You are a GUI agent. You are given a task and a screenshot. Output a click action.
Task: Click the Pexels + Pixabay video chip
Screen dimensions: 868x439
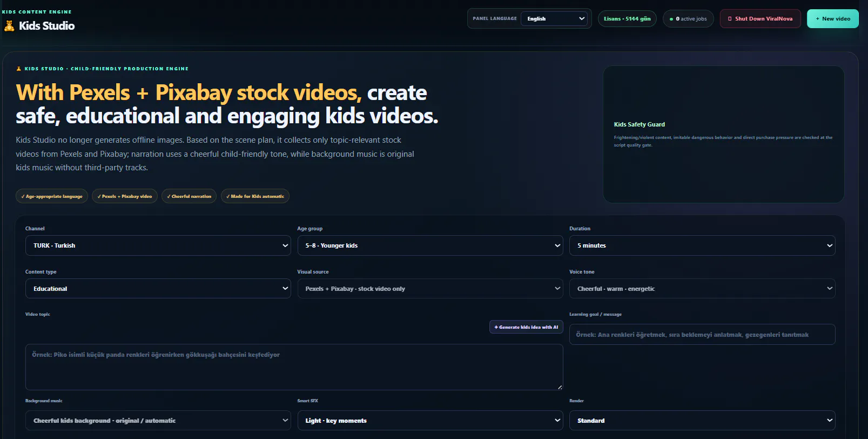click(125, 196)
